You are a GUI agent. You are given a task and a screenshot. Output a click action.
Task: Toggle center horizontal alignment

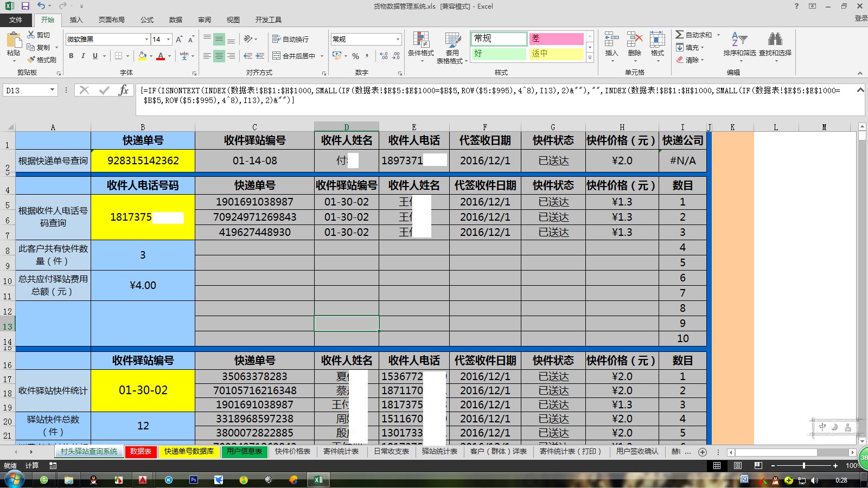tap(219, 56)
